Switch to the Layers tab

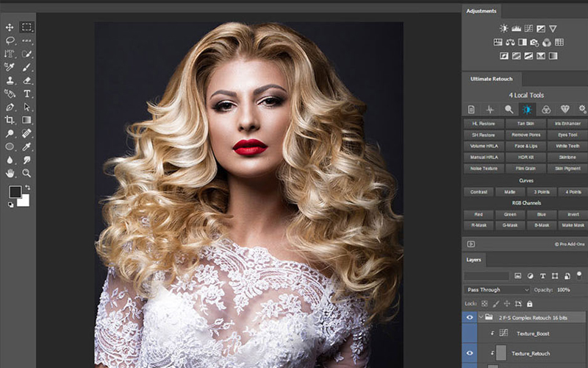[x=473, y=260]
